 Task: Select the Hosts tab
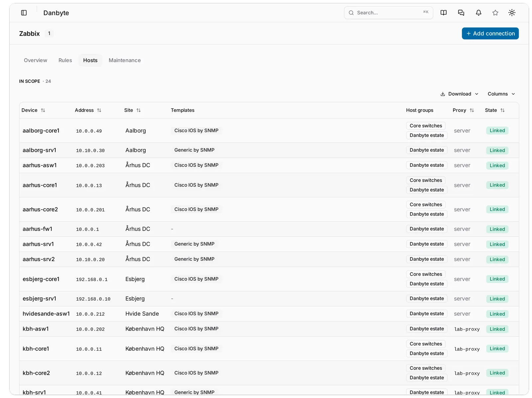click(90, 60)
